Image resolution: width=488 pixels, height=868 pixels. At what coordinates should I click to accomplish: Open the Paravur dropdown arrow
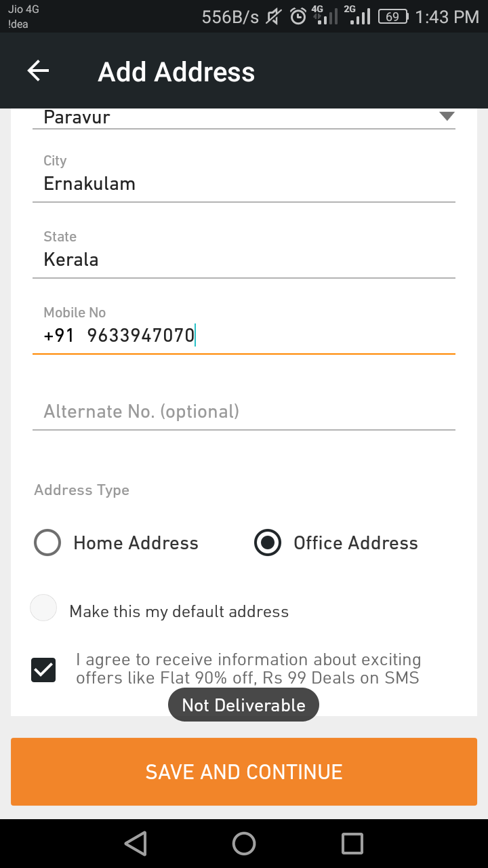pos(446,117)
